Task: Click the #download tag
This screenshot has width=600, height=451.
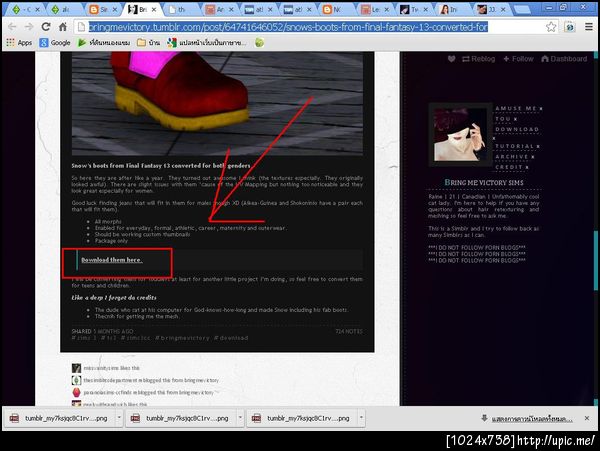Action: (231, 338)
